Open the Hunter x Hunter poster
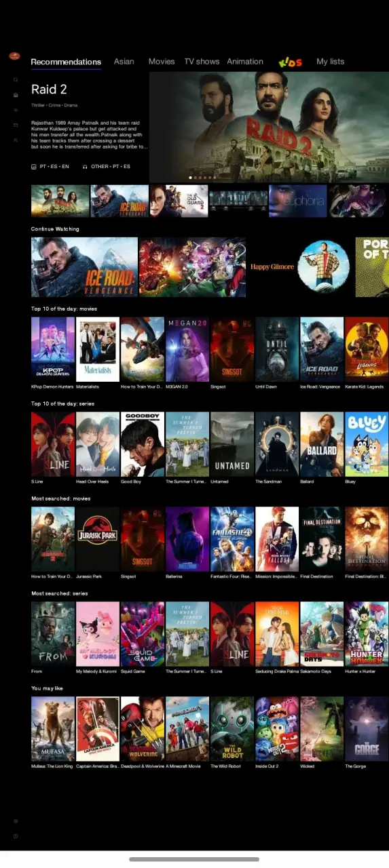Viewport: 389px width, 868px height. (x=367, y=634)
